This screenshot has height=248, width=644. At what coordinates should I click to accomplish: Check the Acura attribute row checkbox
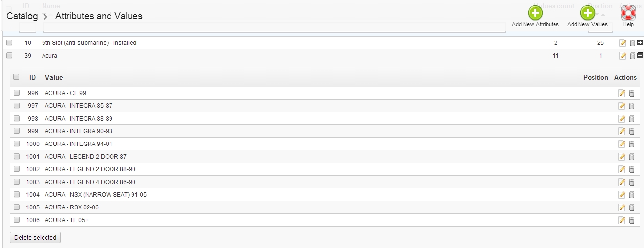(x=9, y=55)
